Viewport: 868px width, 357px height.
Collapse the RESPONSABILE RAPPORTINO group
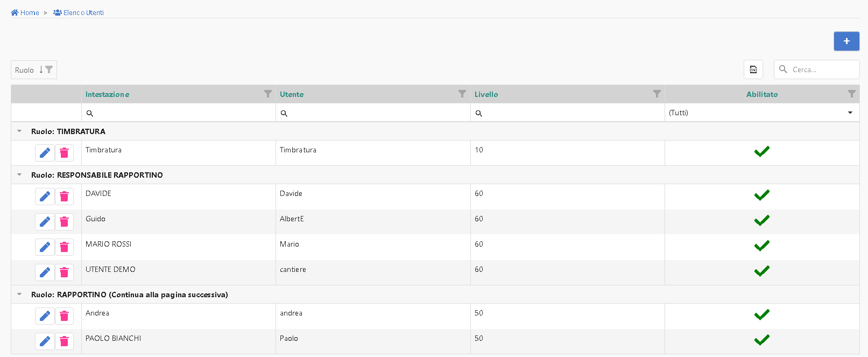point(19,175)
